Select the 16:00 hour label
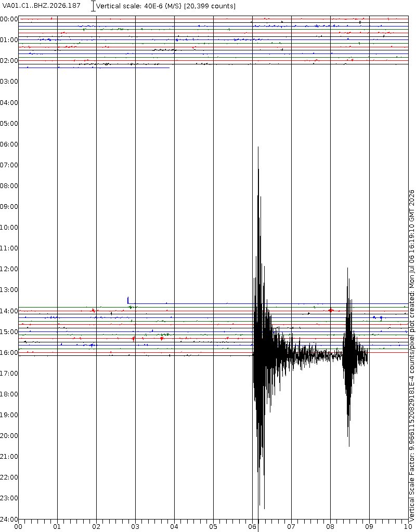Screen dimensions: 416x532 click(9, 353)
